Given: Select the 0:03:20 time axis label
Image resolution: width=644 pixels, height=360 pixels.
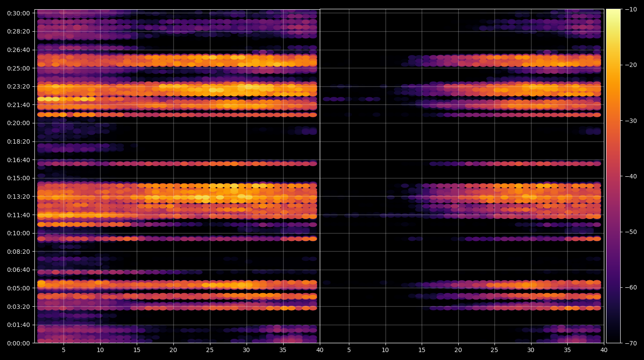Looking at the screenshot, I should click(19, 307).
